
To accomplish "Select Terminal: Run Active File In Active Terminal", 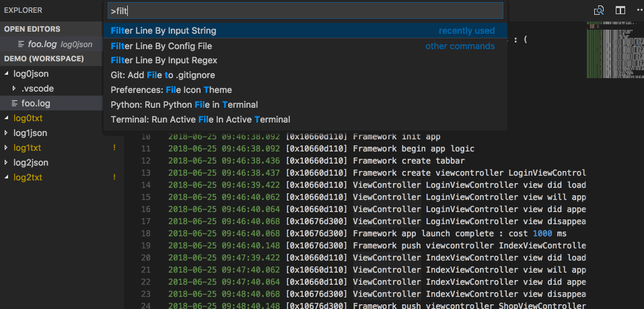I will (305, 120).
